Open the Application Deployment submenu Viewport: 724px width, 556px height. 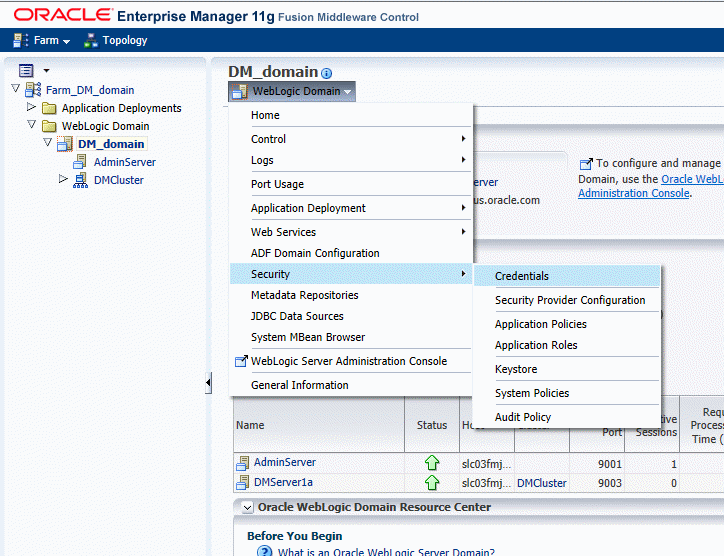point(351,208)
